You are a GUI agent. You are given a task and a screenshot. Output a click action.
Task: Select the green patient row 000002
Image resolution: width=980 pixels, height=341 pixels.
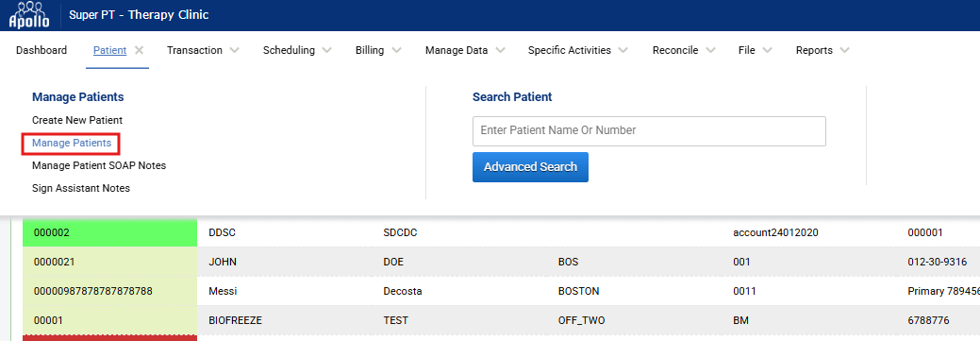click(501, 232)
